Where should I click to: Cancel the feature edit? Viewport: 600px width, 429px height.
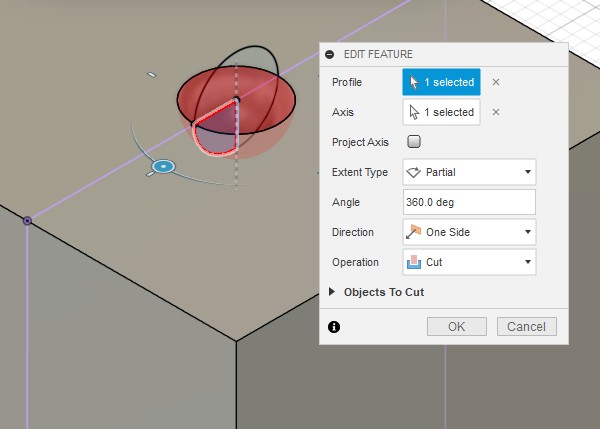[526, 326]
